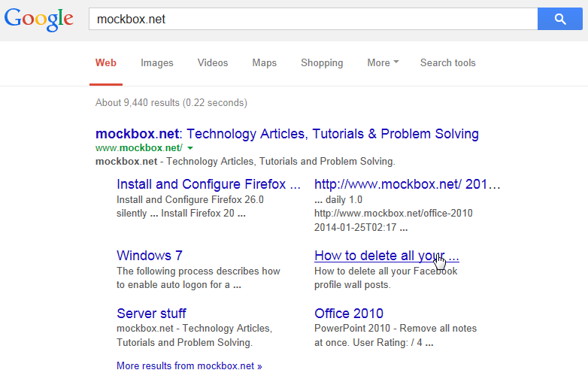Screen dimensions: 588x379
Task: Click the snippet 'mockbox.net - Technology Articles, Tutorials and Problem Solving.'
Action: 245,162
